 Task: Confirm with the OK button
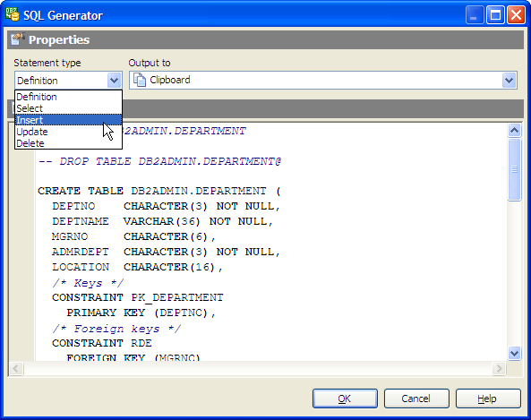pos(345,399)
